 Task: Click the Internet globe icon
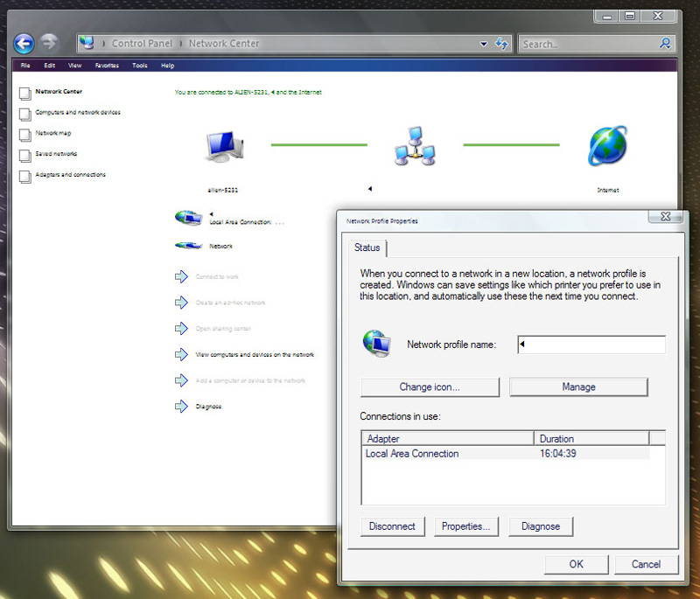(x=607, y=145)
